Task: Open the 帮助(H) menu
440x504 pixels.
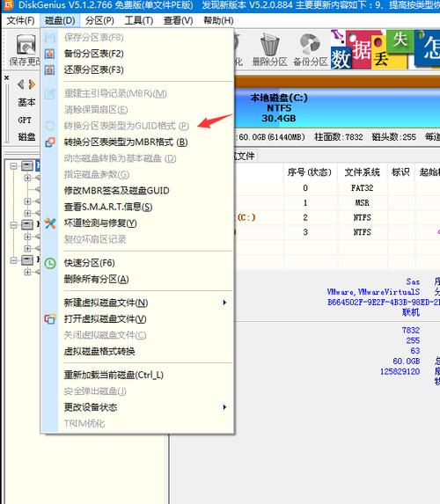Action: (x=218, y=20)
